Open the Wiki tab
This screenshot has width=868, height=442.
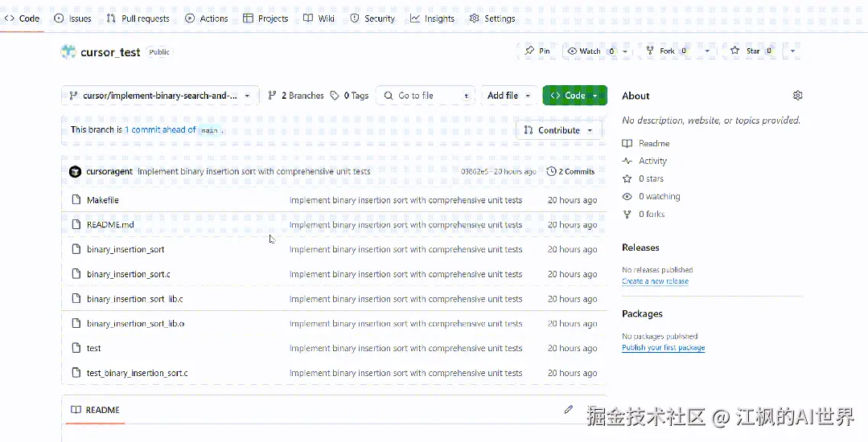point(319,18)
